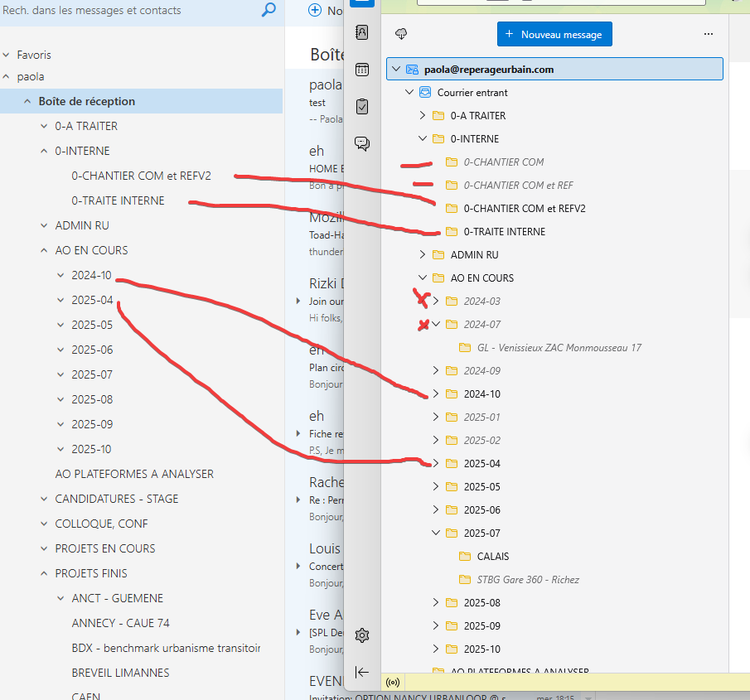
Task: Select the CALAIS folder
Action: (x=493, y=557)
